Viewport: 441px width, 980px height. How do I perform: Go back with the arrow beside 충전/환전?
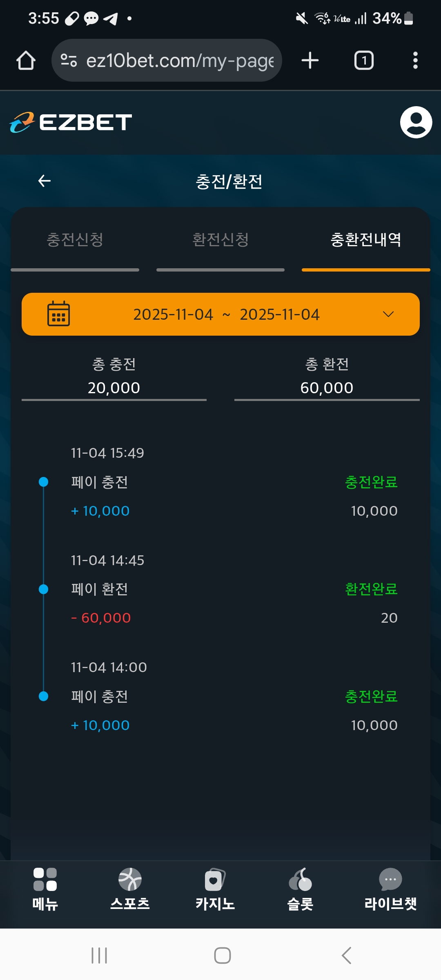(44, 181)
